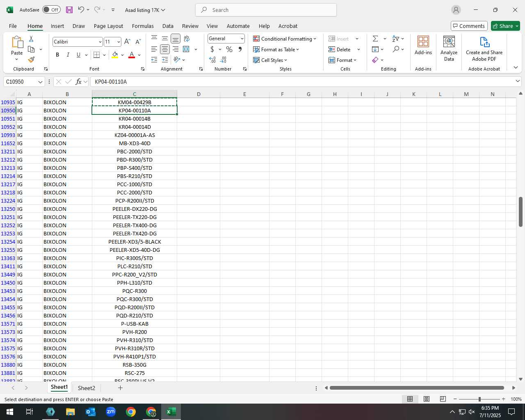This screenshot has width=525, height=420.
Task: Click the Borders icon
Action: pyautogui.click(x=97, y=55)
